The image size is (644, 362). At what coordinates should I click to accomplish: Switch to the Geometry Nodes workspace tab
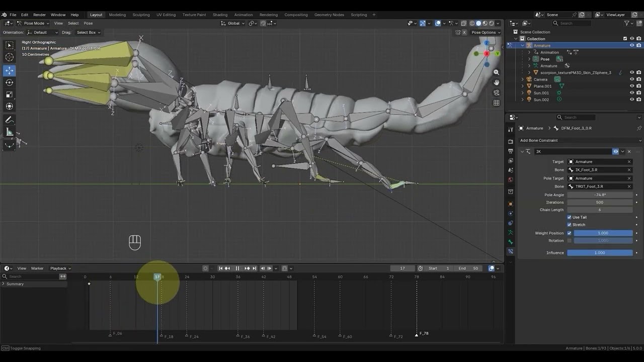(329, 15)
